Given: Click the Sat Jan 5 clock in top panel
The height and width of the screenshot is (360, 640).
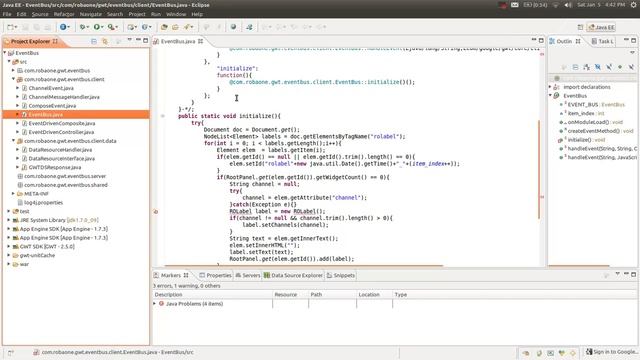Looking at the screenshot, I should tap(601, 5).
